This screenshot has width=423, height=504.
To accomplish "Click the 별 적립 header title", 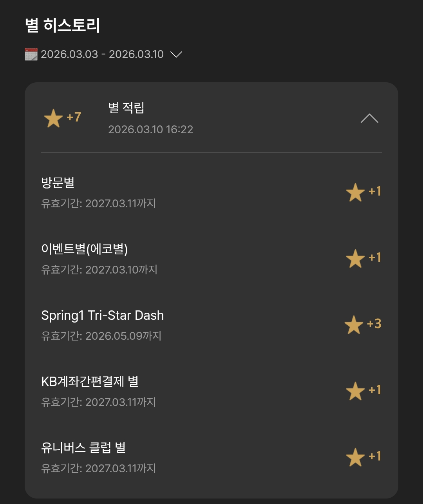I will (x=126, y=108).
